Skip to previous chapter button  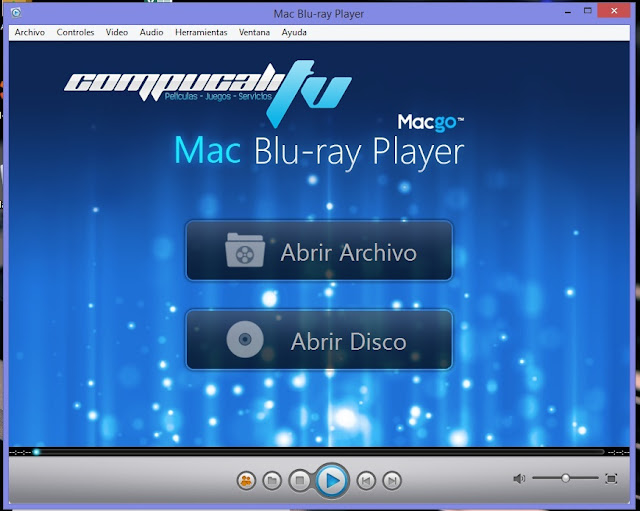(366, 481)
